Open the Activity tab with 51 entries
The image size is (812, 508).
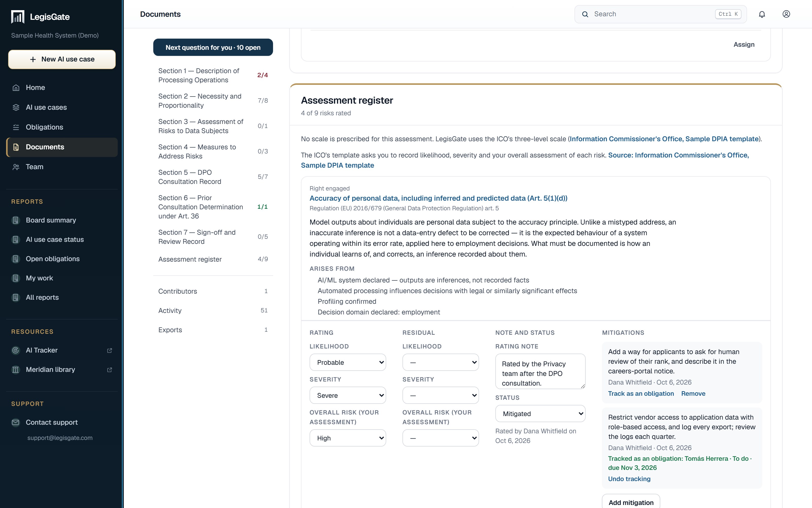pos(213,311)
